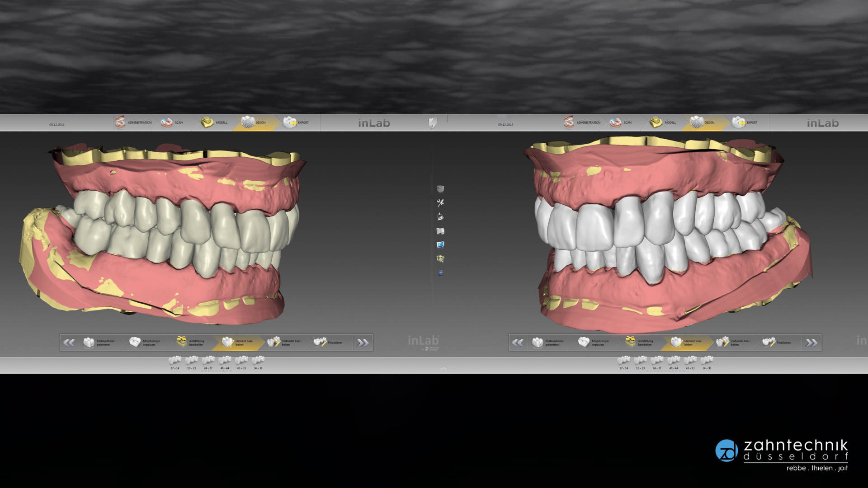Open Aufstellung bearbeiten step in right window
This screenshot has width=868, height=488.
click(640, 343)
